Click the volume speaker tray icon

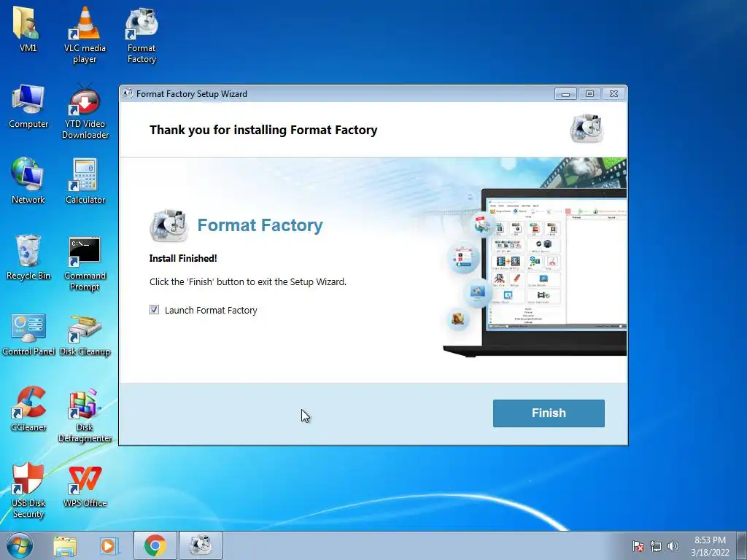[673, 546]
